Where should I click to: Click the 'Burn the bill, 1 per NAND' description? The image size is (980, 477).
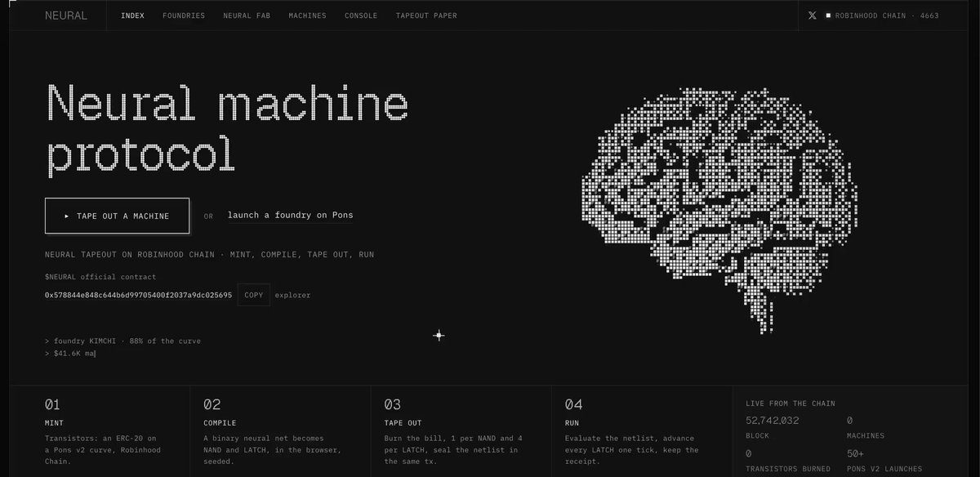[x=453, y=449]
